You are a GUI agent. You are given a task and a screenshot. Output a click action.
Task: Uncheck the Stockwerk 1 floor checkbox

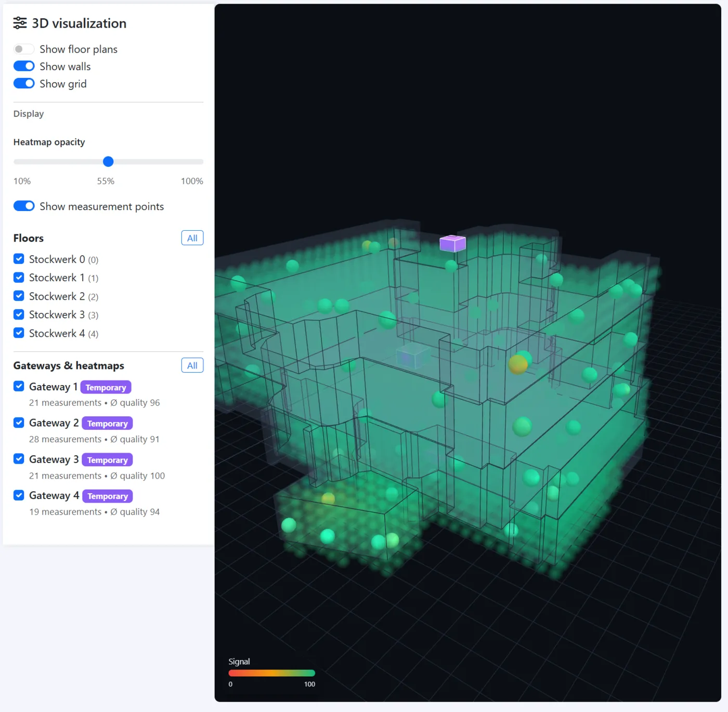point(19,278)
